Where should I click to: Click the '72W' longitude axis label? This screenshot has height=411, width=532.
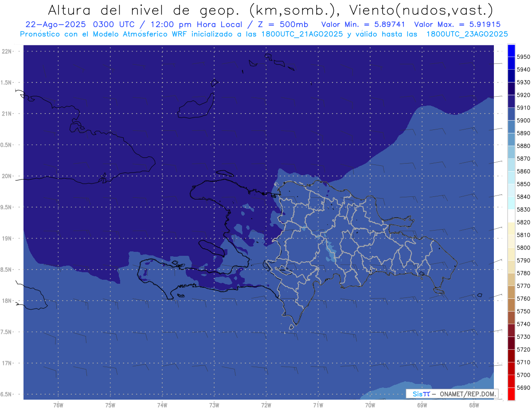point(266,405)
